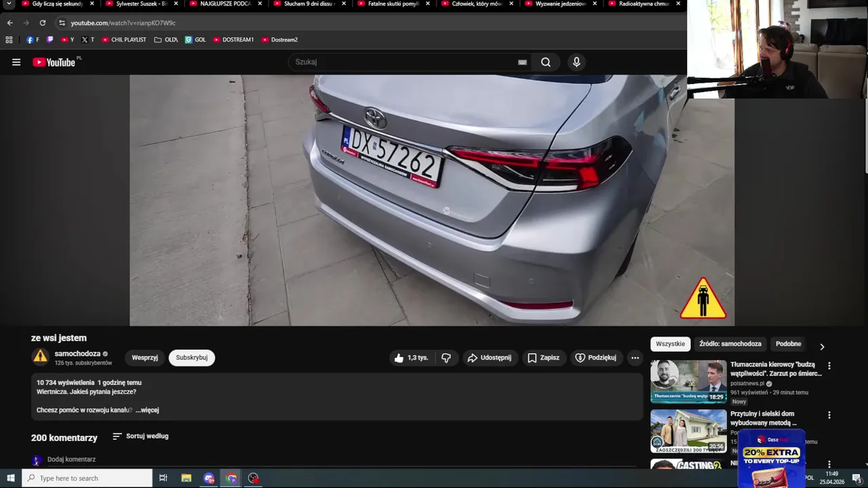Open the Tłumaczenia kierowcy video title
Viewport: 868px width, 488px height.
point(776,369)
